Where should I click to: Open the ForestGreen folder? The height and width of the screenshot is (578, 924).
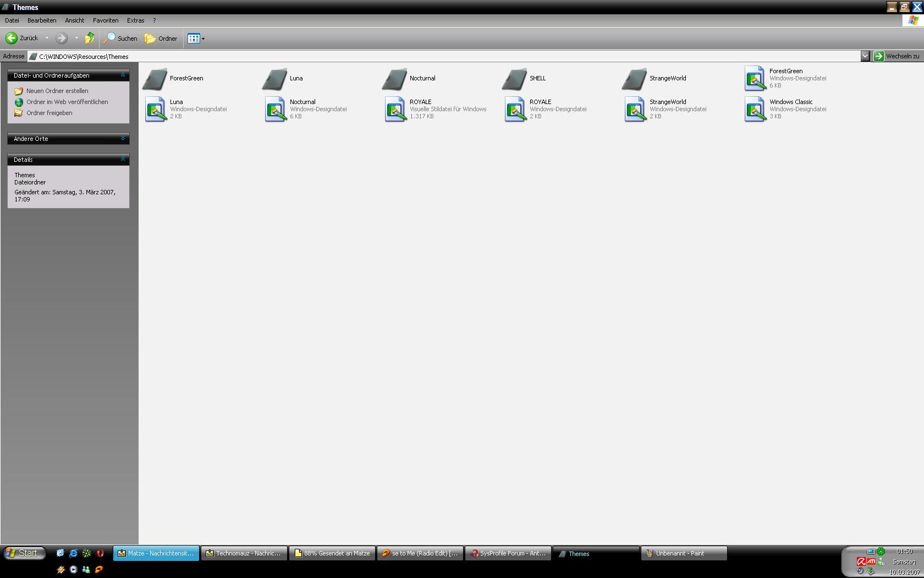coord(173,78)
